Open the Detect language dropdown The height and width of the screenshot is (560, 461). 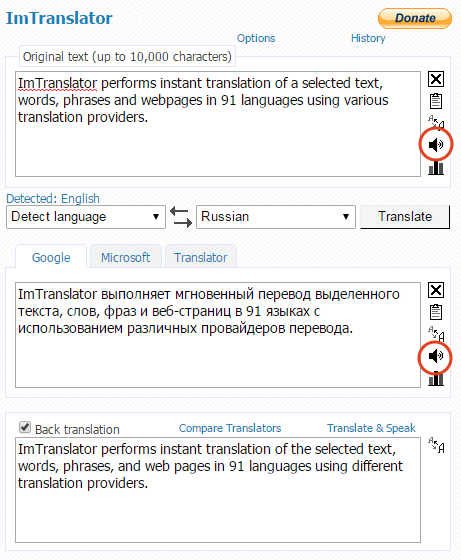coord(86,217)
